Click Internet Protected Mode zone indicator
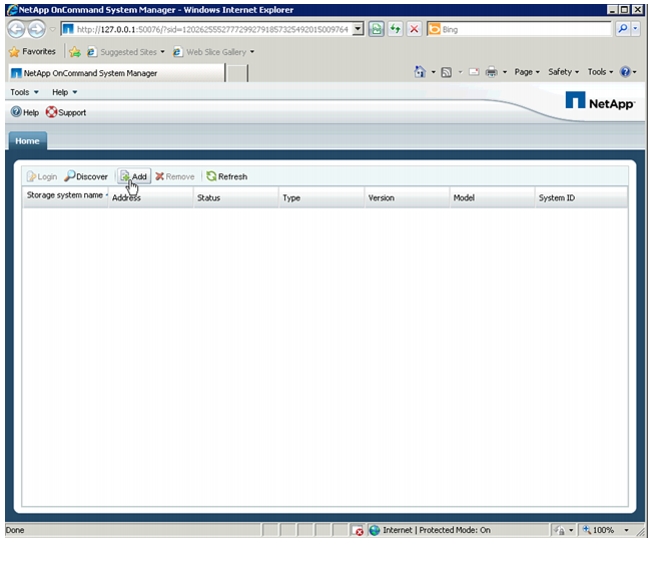 point(430,530)
